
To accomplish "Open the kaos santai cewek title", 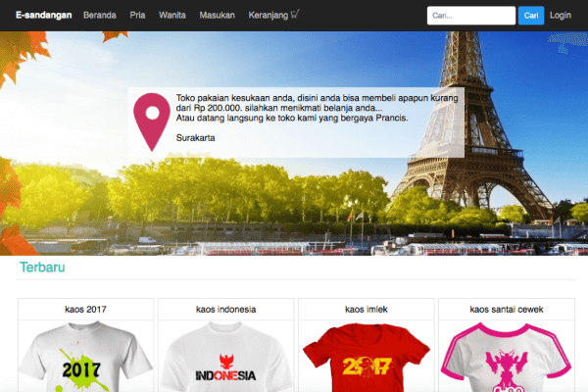I will (506, 310).
